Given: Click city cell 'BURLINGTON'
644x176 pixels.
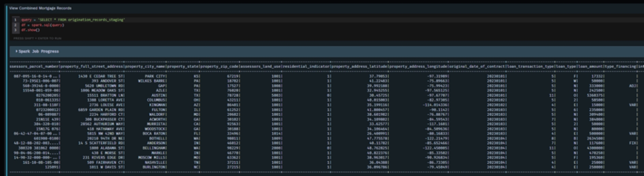Looking at the screenshot, I should 154,167.
